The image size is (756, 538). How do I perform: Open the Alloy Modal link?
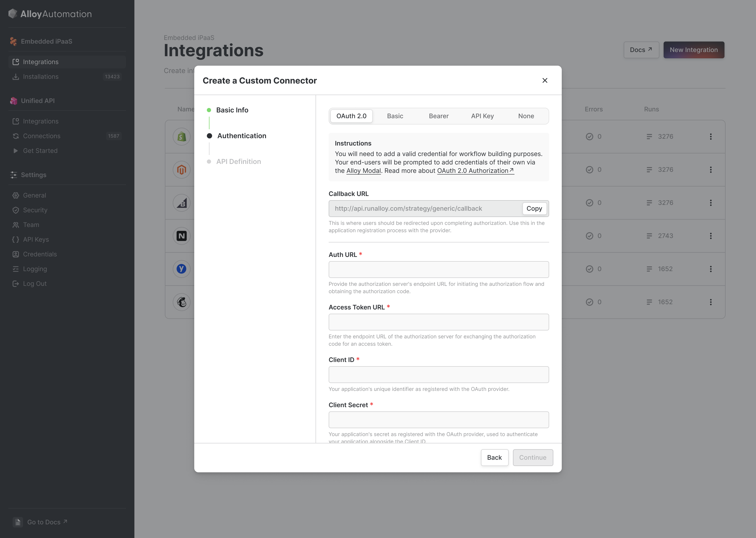point(364,170)
